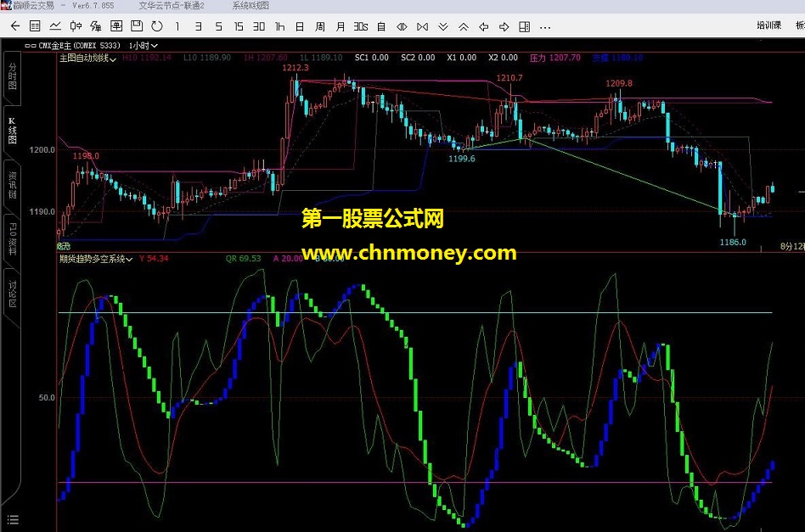Click the 1H 1207.60 value

[x=266, y=58]
